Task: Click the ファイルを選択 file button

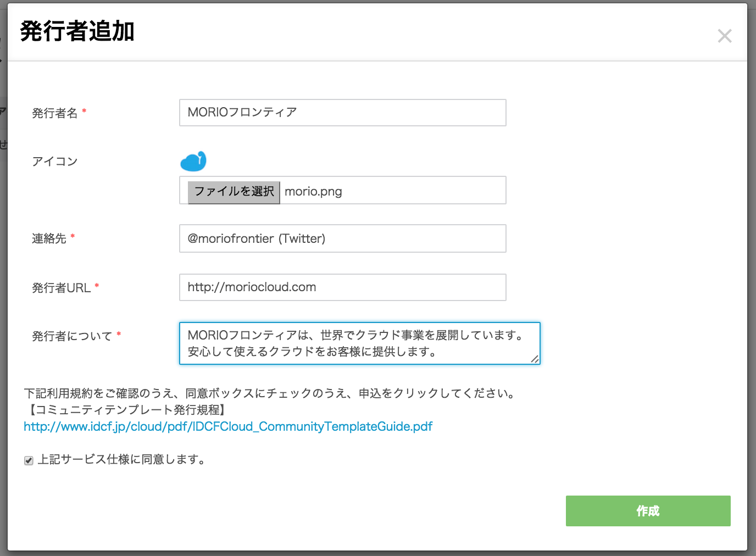Action: (234, 192)
